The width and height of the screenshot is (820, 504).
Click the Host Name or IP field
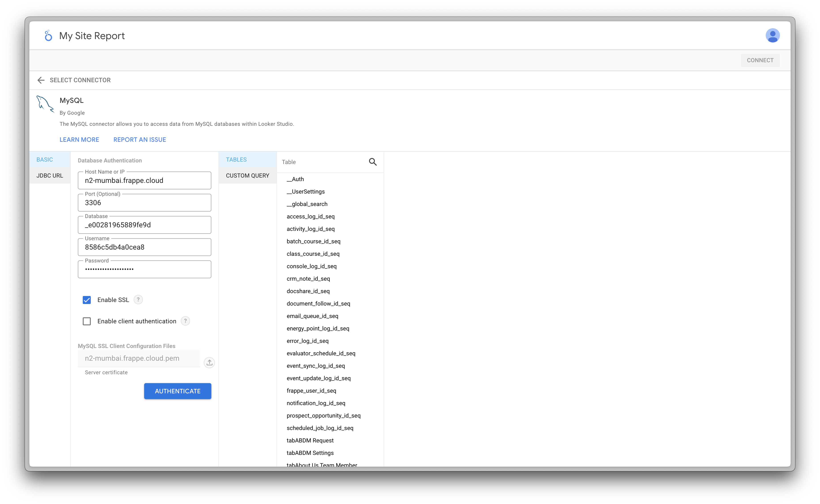pos(144,181)
